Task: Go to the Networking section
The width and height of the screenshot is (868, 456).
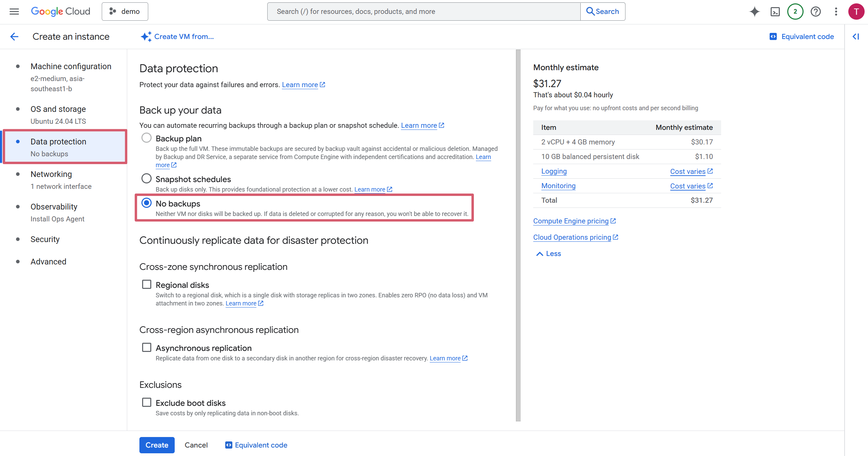Action: pos(51,174)
